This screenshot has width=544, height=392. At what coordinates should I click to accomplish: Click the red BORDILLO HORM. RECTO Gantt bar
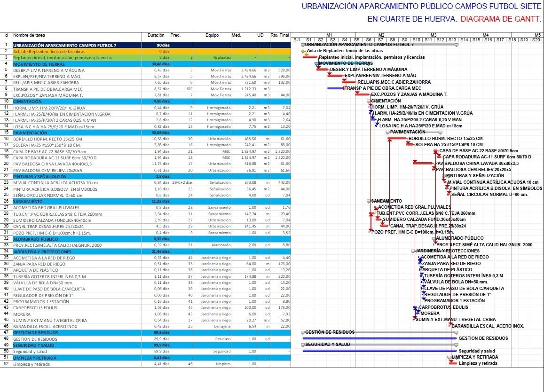[x=397, y=138]
